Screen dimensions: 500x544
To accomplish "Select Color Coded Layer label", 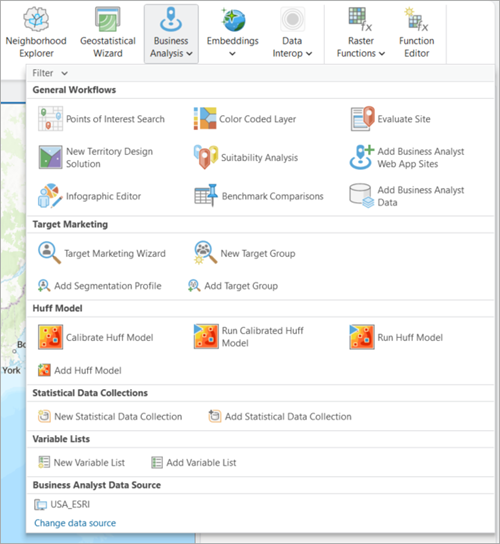I will tap(257, 119).
